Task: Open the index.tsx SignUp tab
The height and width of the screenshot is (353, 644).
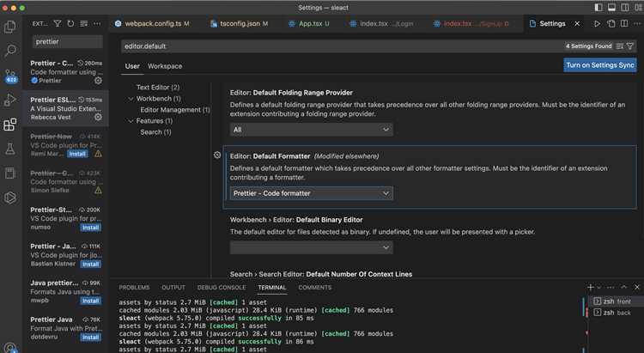Action: (471, 24)
